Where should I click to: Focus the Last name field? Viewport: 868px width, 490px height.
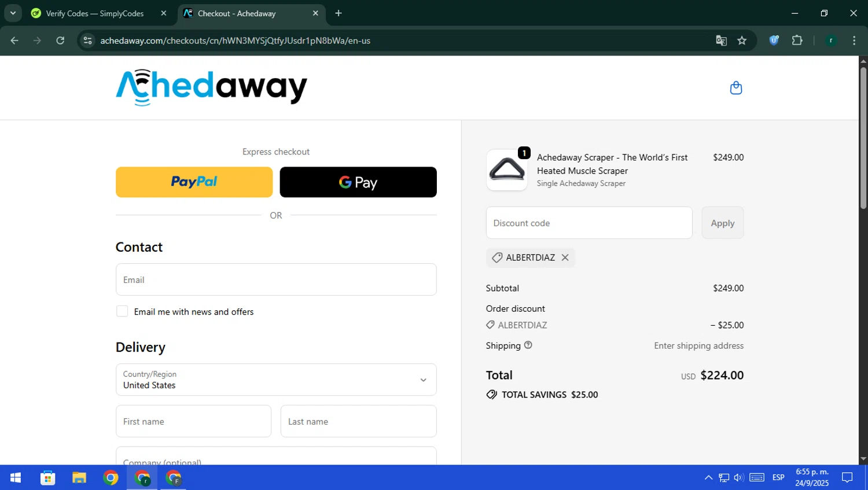click(358, 421)
